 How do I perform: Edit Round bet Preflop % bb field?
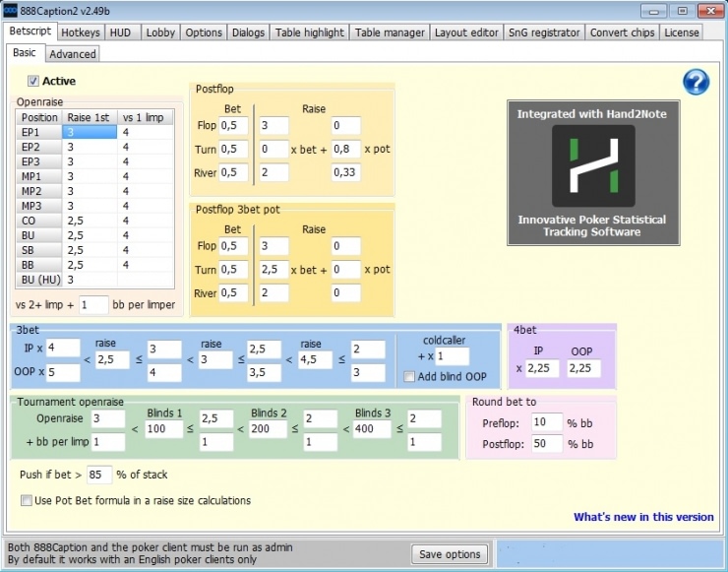[x=546, y=422]
